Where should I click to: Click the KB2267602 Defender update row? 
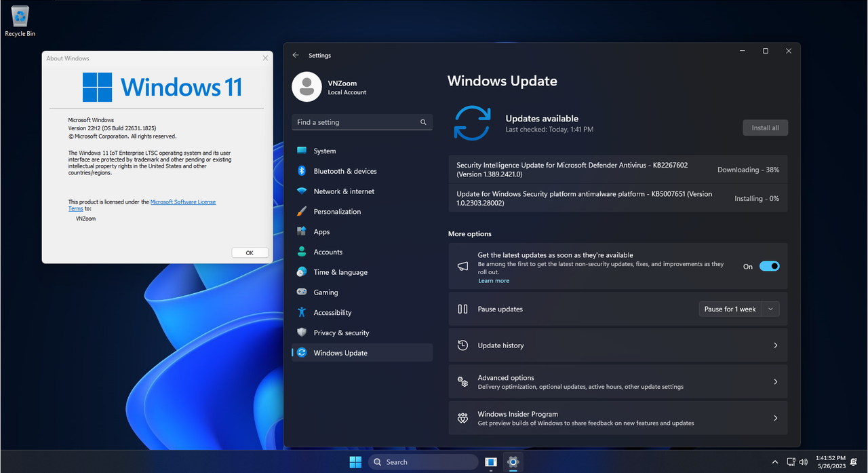point(618,170)
